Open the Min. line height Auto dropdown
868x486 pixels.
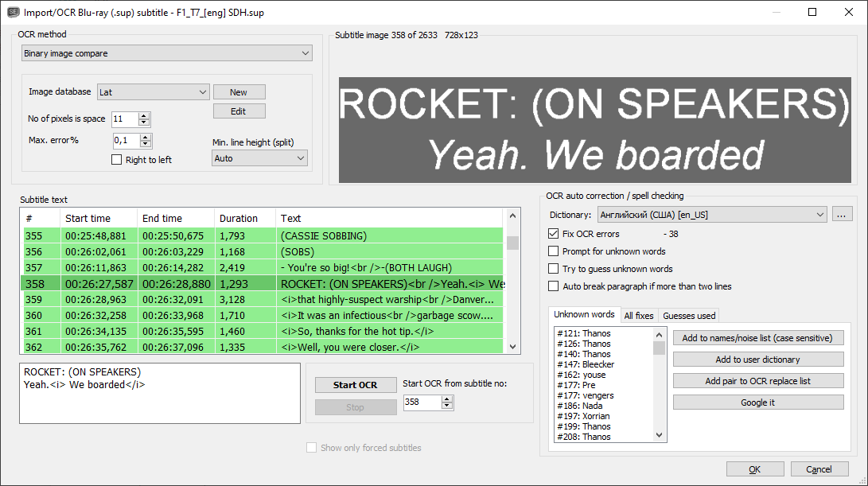(259, 158)
